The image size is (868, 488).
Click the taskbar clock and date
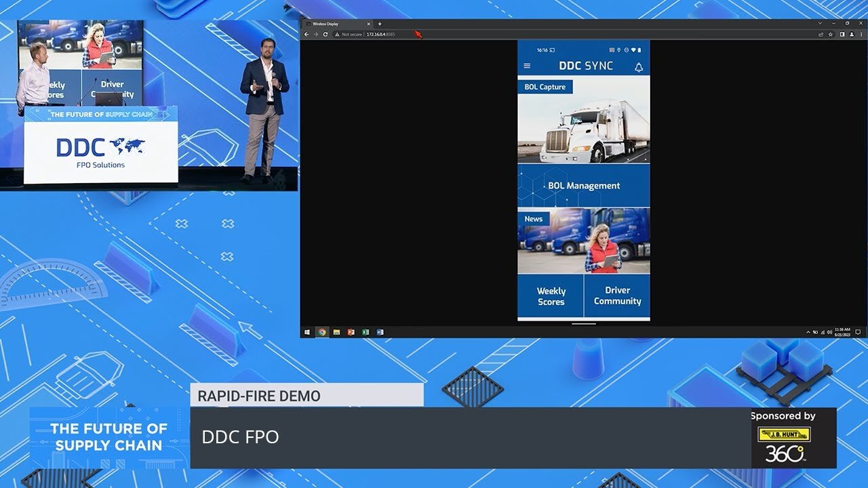coord(843,332)
